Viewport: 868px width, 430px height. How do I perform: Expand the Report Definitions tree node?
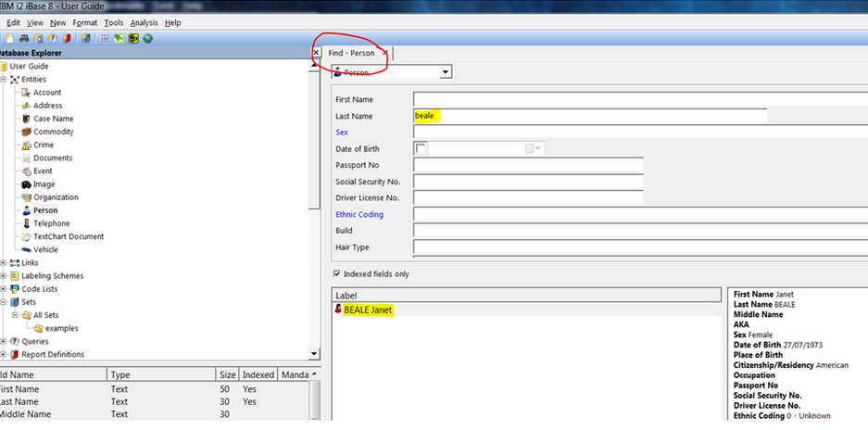2,355
